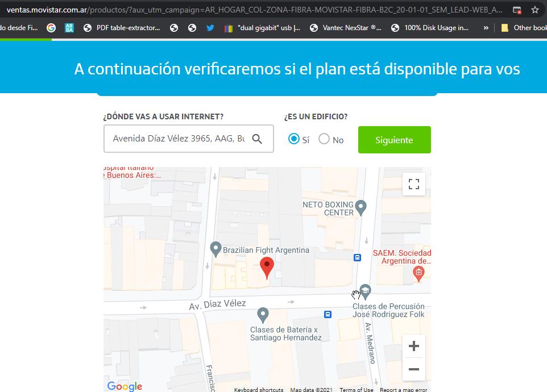Click the Av. Medrano street label
Image resolution: width=547 pixels, height=392 pixels.
point(370,343)
